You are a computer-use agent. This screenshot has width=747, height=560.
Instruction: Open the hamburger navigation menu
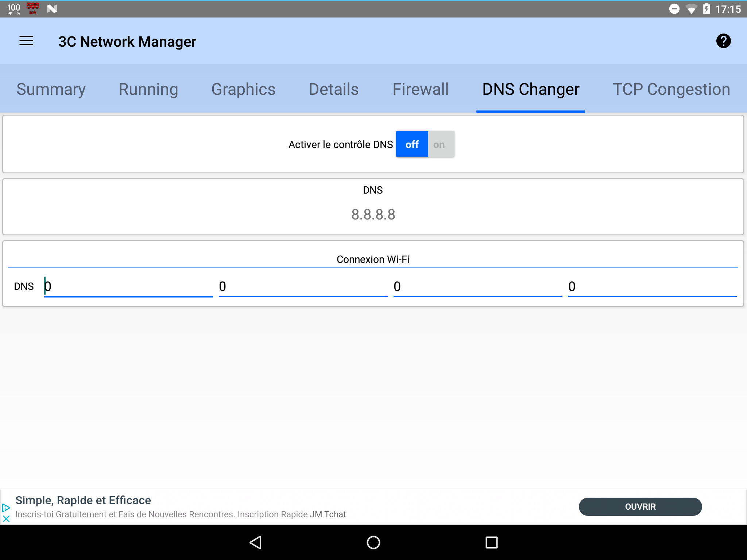pos(26,41)
